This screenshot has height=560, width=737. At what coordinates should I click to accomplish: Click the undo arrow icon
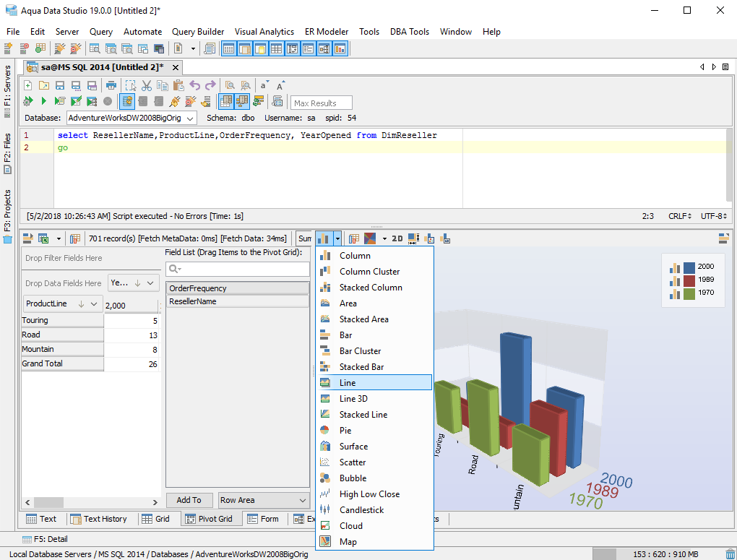pyautogui.click(x=194, y=85)
